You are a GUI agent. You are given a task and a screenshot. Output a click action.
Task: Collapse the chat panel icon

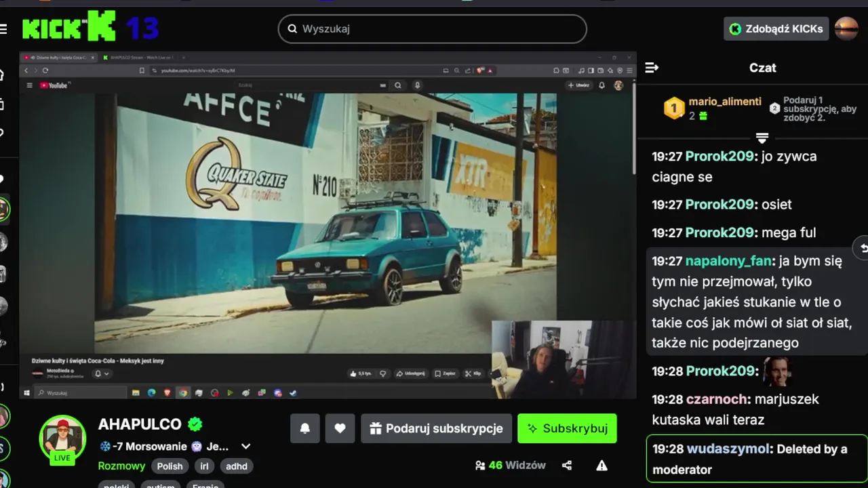pos(652,68)
